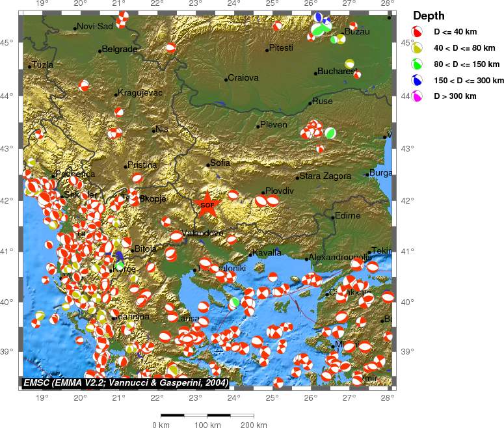
Task: Click the 'D <= 40 km' legend text
Action: pyautogui.click(x=455, y=31)
